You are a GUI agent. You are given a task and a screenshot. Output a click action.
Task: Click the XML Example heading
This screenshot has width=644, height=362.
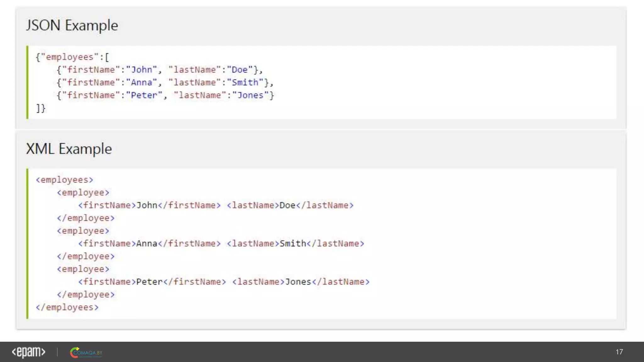pos(69,149)
